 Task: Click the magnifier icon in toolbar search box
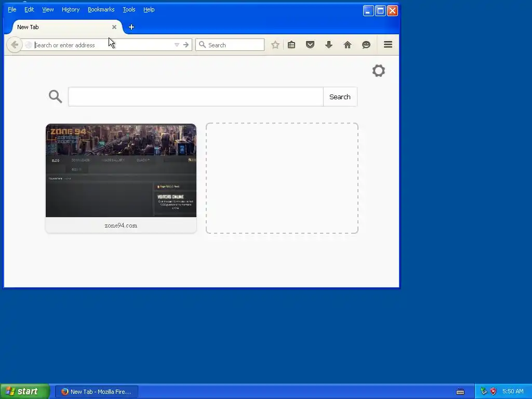(x=202, y=45)
